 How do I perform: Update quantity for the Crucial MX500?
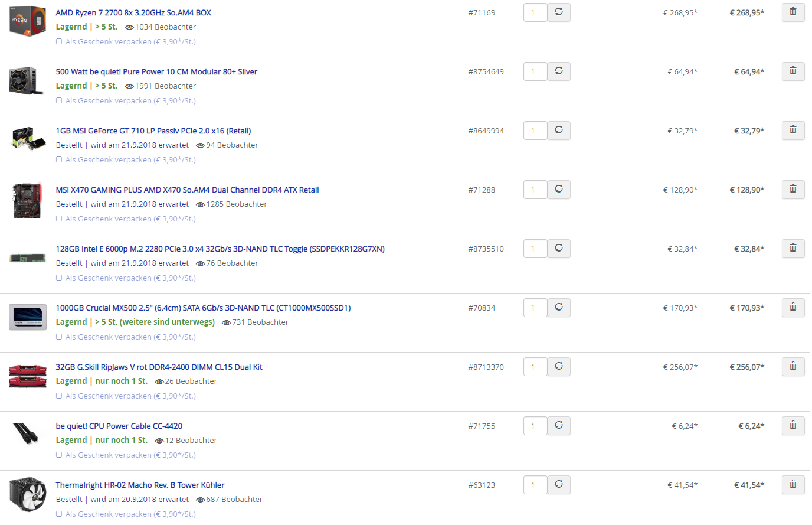pyautogui.click(x=559, y=308)
